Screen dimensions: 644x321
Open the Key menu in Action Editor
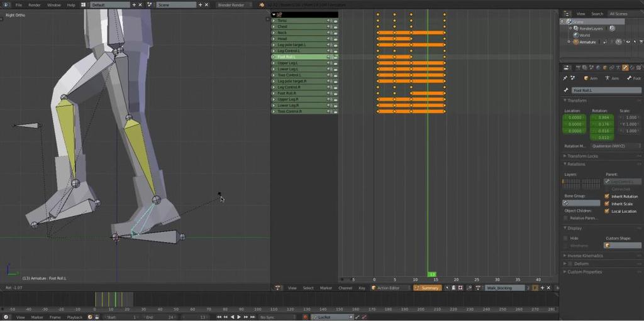pyautogui.click(x=362, y=288)
